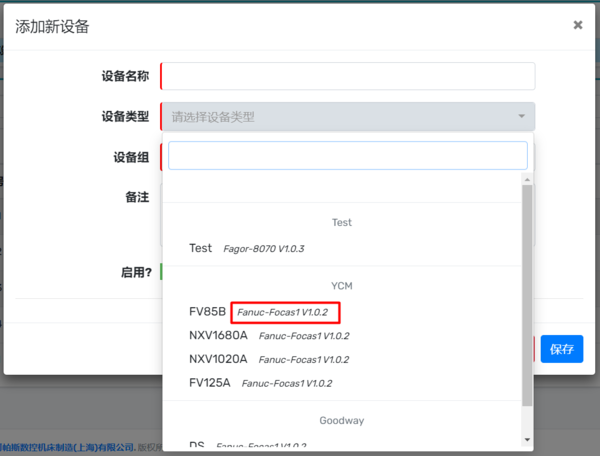The width and height of the screenshot is (600, 456).
Task: Click the scrollbar down arrow in list
Action: [x=527, y=438]
